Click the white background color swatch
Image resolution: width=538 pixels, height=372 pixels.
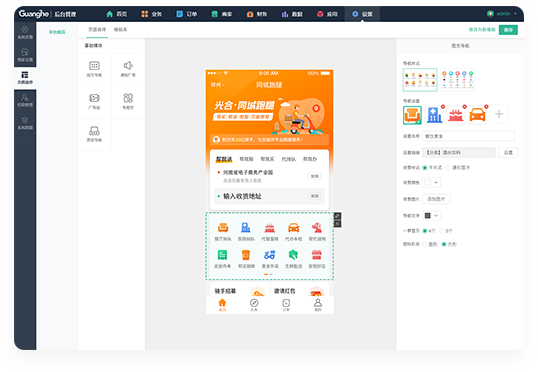pos(428,183)
